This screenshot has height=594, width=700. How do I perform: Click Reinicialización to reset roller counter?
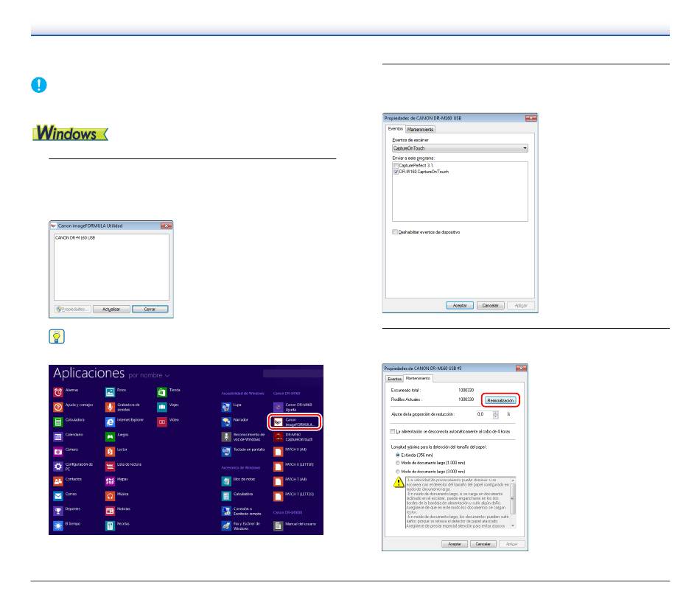[x=500, y=400]
